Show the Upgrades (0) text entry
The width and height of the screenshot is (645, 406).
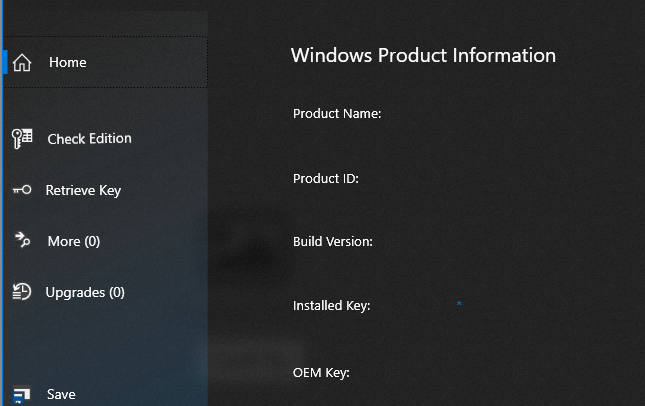pos(85,292)
